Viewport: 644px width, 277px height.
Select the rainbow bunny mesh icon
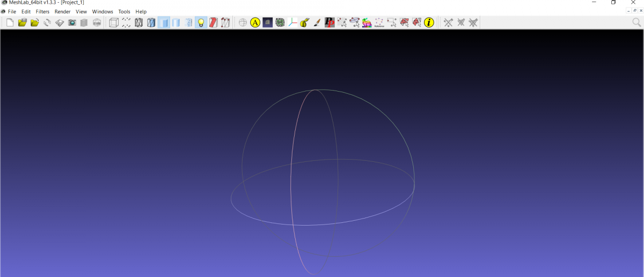coord(367,23)
